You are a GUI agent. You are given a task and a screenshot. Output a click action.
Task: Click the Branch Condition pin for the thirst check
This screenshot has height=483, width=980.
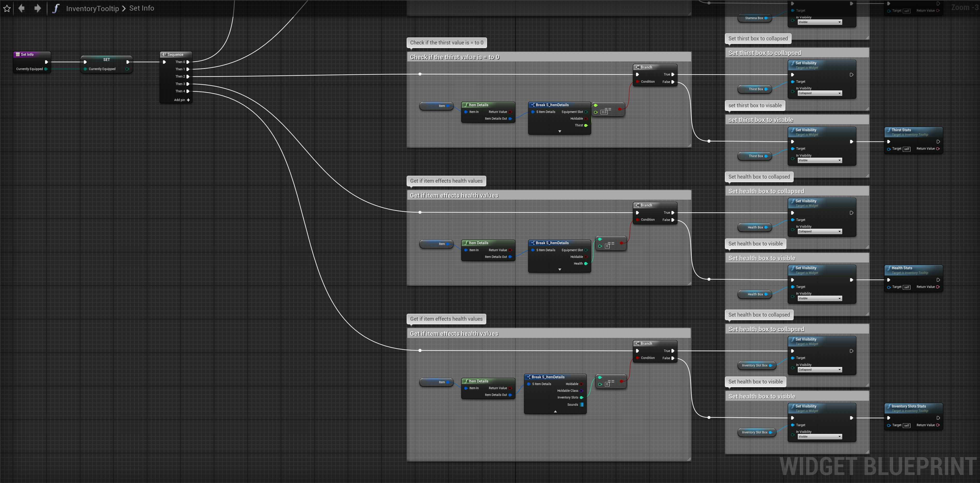[638, 82]
